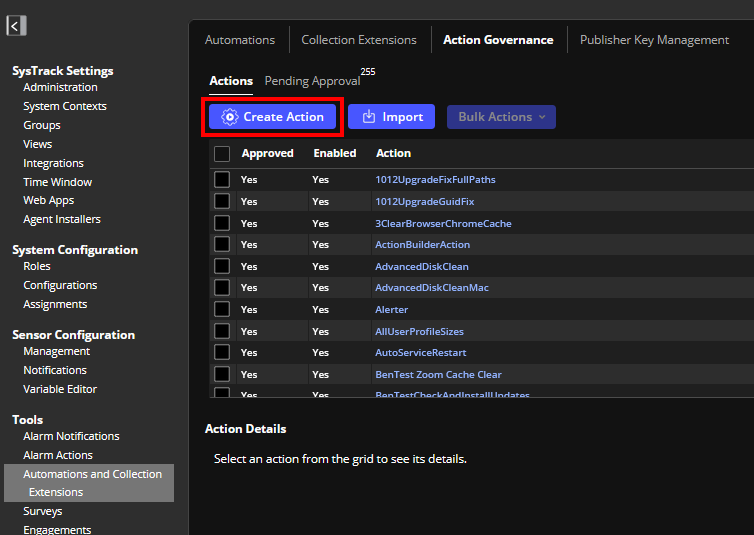Click the AdvancedDiskCleanMac action link
The image size is (754, 535).
point(431,288)
